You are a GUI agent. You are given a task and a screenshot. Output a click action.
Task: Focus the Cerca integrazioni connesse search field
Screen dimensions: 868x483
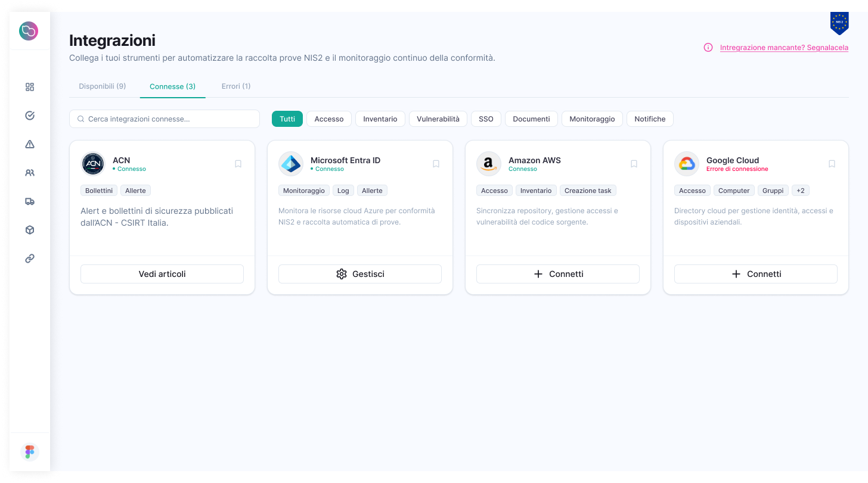165,119
